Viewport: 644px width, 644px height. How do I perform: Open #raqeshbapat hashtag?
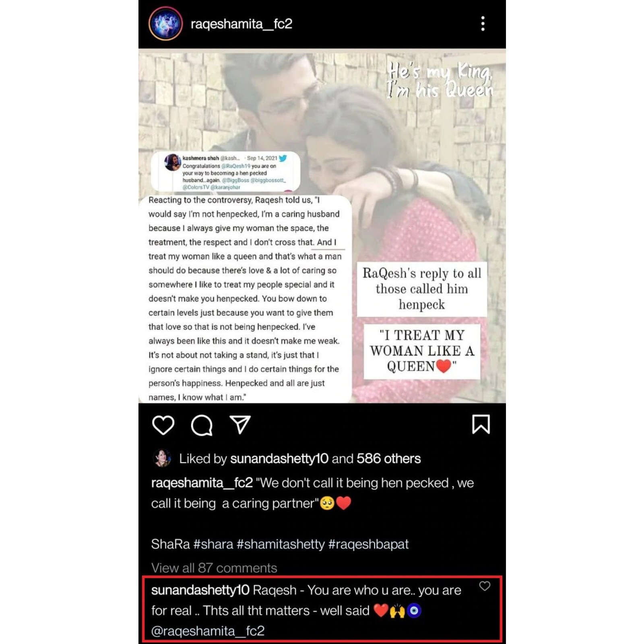(368, 544)
